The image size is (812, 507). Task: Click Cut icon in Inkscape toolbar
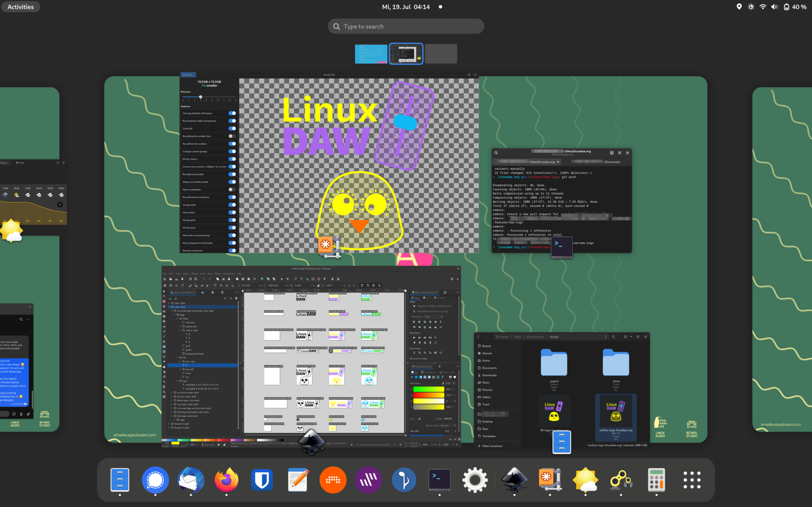223,279
